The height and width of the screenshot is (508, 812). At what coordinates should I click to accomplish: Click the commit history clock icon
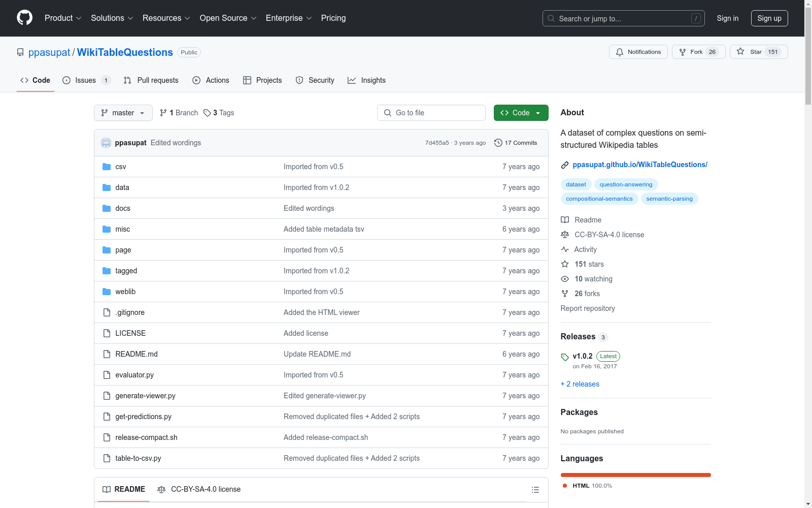click(x=498, y=143)
